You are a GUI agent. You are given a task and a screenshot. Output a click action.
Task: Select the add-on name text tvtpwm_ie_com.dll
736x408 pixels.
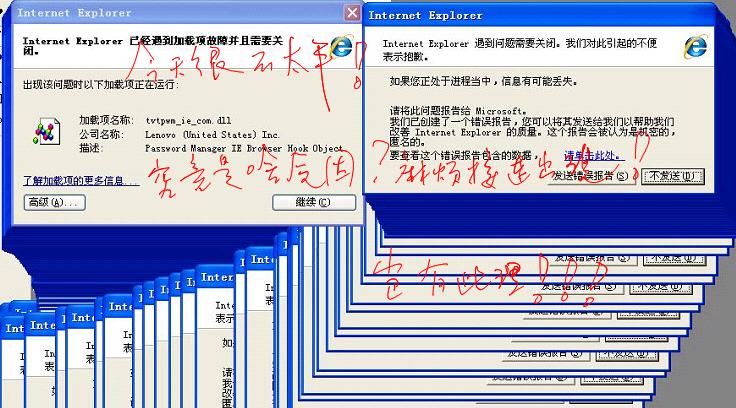point(188,121)
